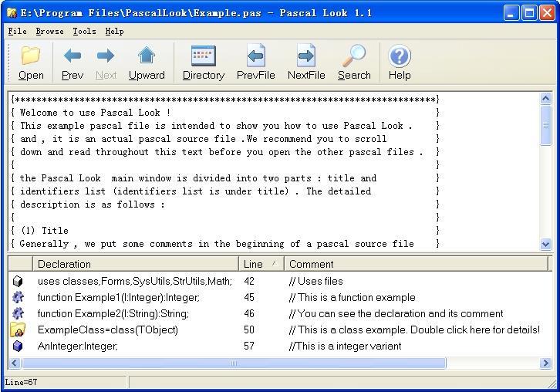Click 'You can see the declaration' comment
Viewport: 560px width, 392px height.
[396, 313]
